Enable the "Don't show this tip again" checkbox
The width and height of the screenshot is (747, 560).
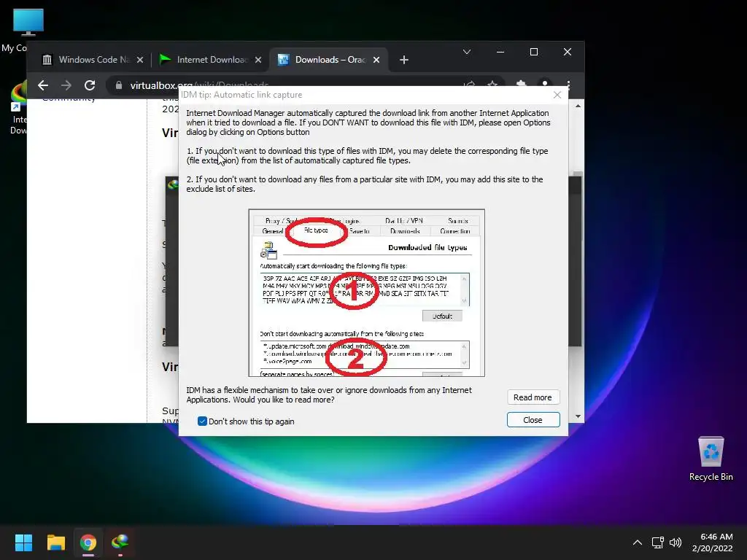point(202,421)
